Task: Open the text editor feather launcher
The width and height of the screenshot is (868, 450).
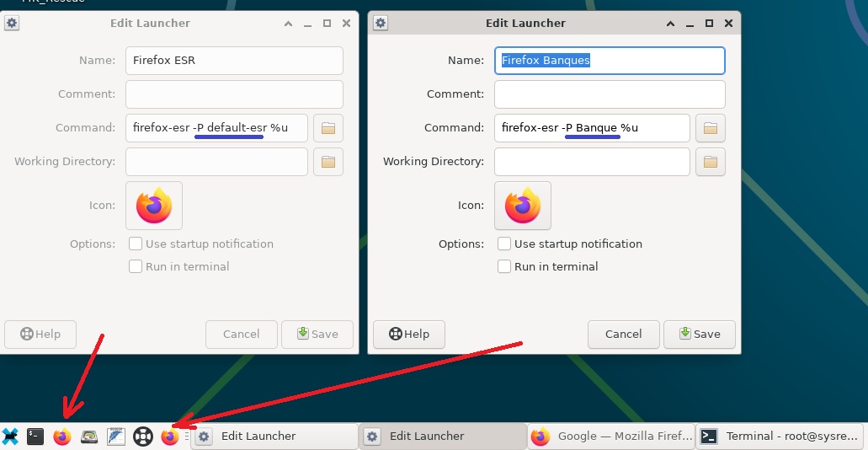Action: tap(116, 437)
